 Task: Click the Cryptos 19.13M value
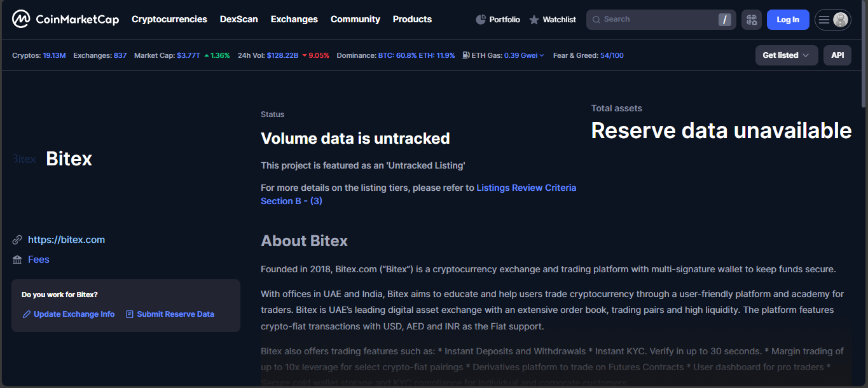(x=54, y=55)
